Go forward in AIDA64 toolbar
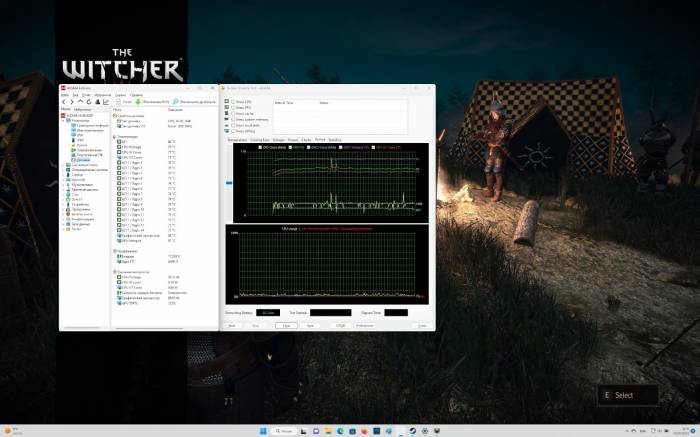This screenshot has height=437, width=700. pyautogui.click(x=72, y=102)
